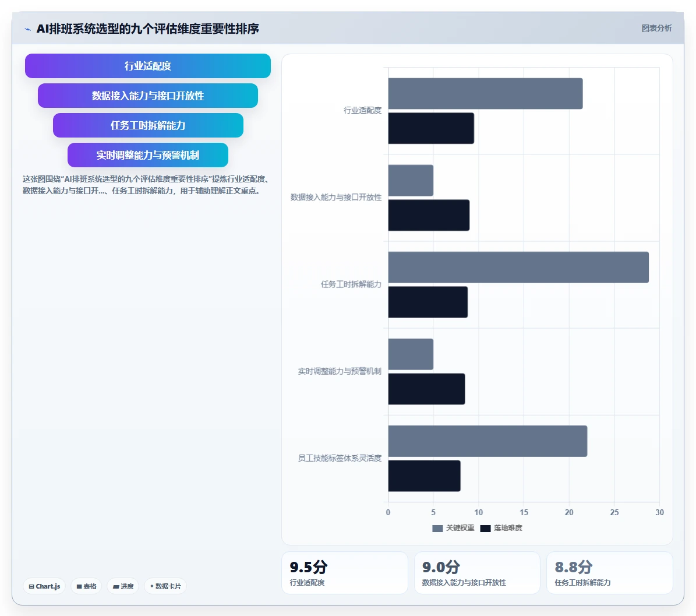
Task: Open the 数据卡片 tag chip
Action: 165,586
